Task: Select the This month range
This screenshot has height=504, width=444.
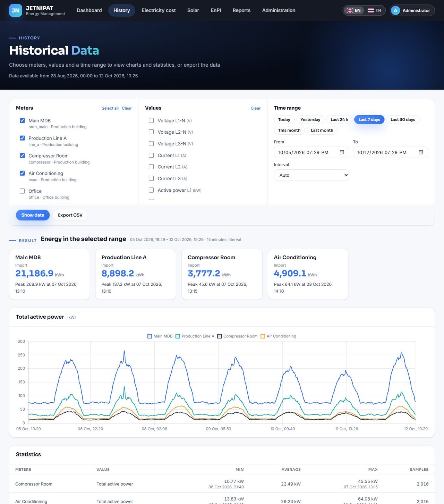Action: [x=289, y=130]
